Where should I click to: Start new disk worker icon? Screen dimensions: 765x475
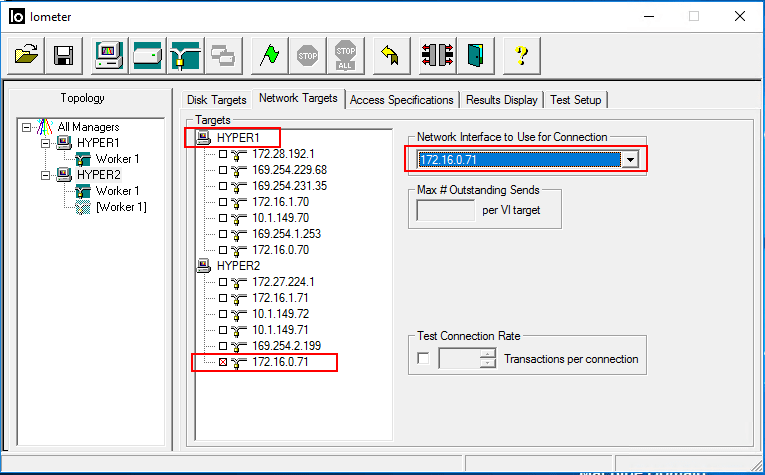tap(147, 55)
